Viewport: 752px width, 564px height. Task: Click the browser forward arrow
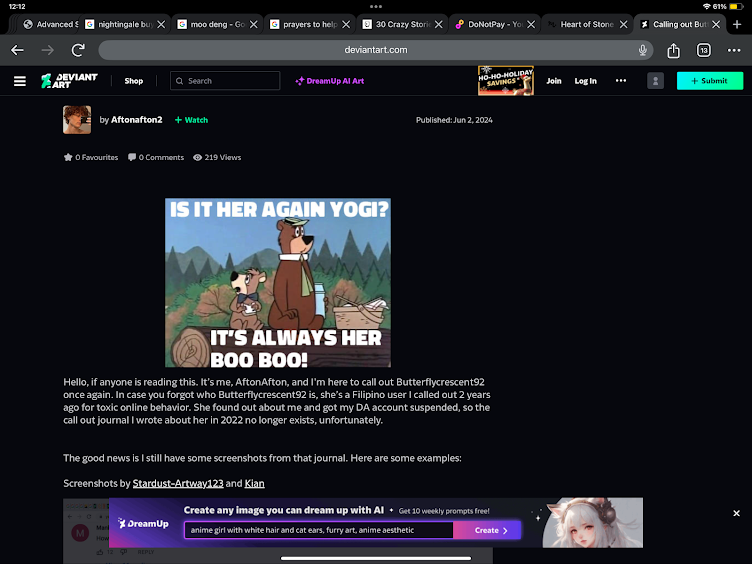coord(47,50)
